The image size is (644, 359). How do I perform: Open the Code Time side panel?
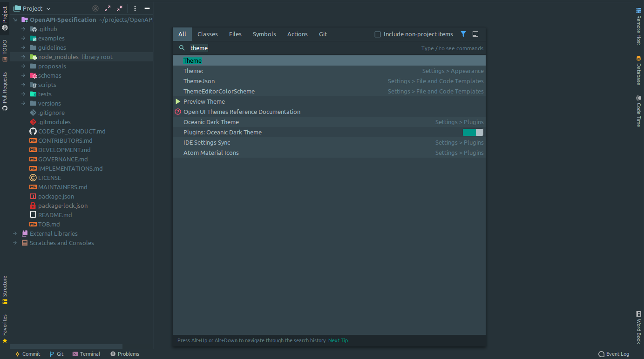[638, 111]
